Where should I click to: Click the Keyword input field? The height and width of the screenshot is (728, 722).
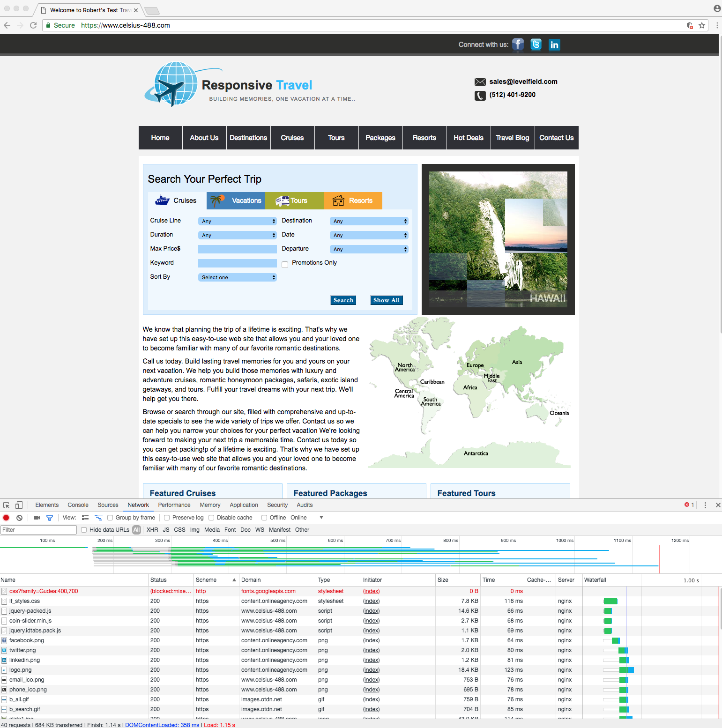(238, 263)
